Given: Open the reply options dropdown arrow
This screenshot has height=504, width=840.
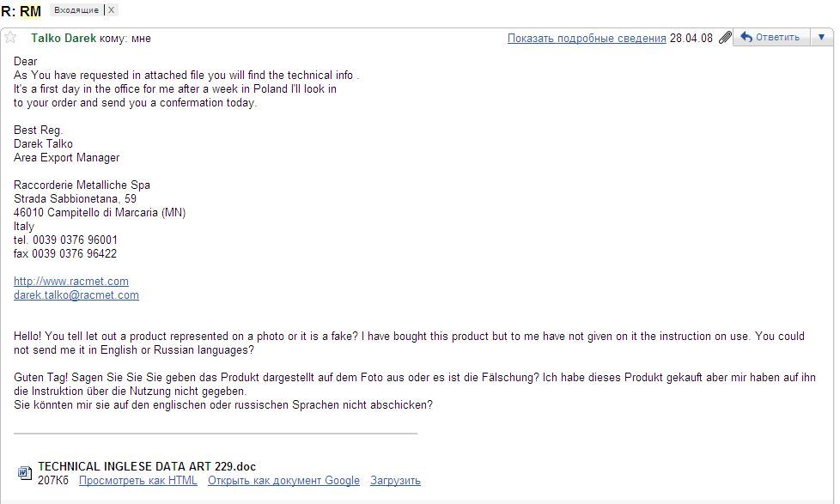Looking at the screenshot, I should pyautogui.click(x=821, y=38).
